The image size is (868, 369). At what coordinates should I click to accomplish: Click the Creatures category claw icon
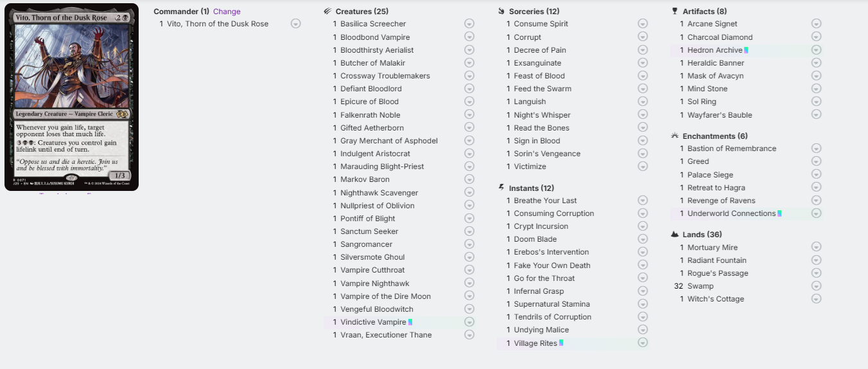pyautogui.click(x=327, y=11)
